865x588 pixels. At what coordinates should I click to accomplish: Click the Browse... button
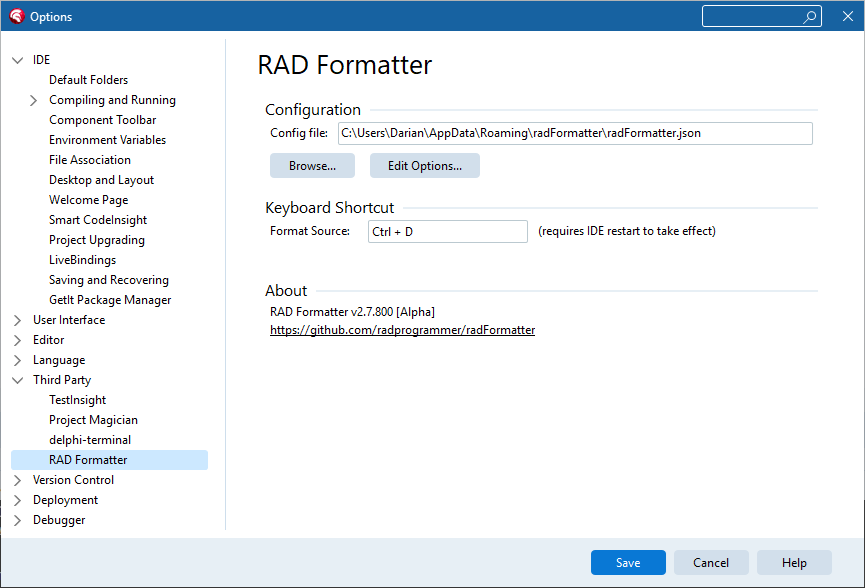[x=312, y=165]
